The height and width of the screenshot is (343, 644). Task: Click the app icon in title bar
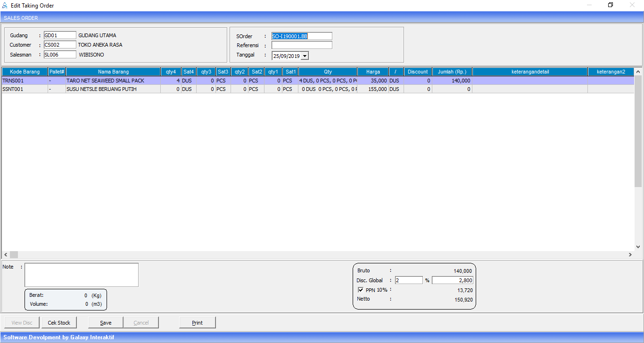pos(5,6)
